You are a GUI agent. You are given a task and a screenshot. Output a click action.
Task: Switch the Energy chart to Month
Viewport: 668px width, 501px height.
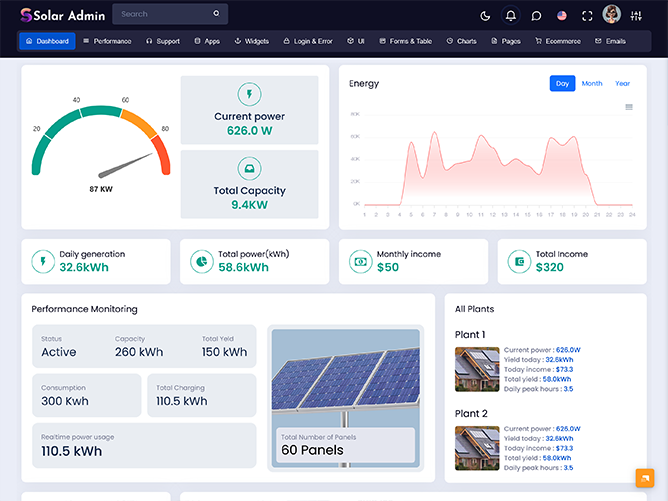592,84
